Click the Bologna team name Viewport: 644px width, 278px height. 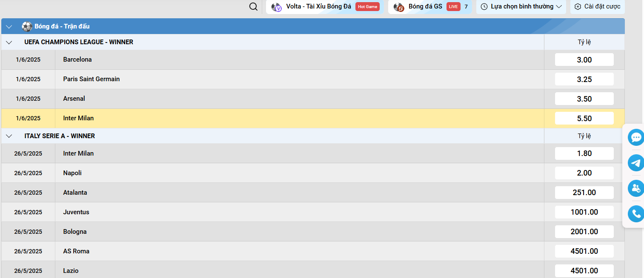click(x=75, y=232)
